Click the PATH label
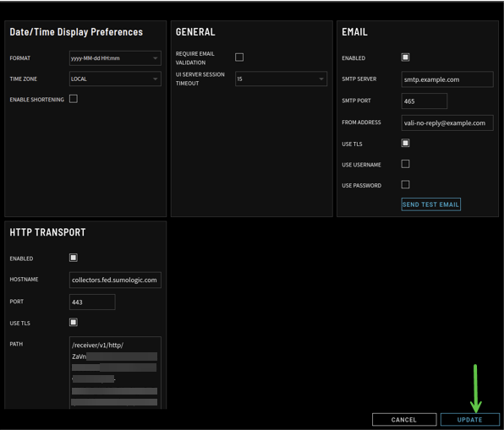The width and height of the screenshot is (504, 430). coord(16,344)
